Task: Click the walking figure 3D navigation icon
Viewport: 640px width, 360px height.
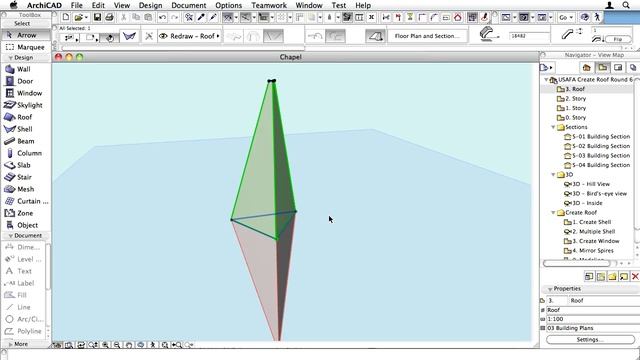Action: tap(597, 17)
